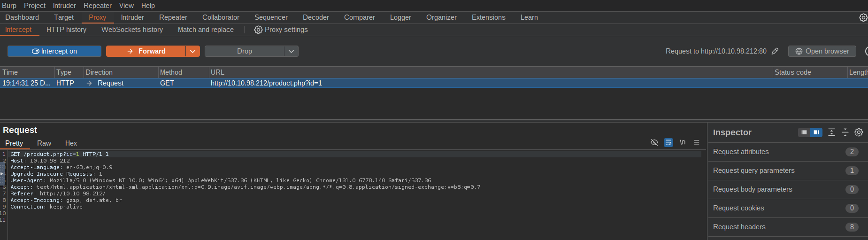868x240 pixels.
Task: Expand Request query parameters section
Action: [754, 170]
